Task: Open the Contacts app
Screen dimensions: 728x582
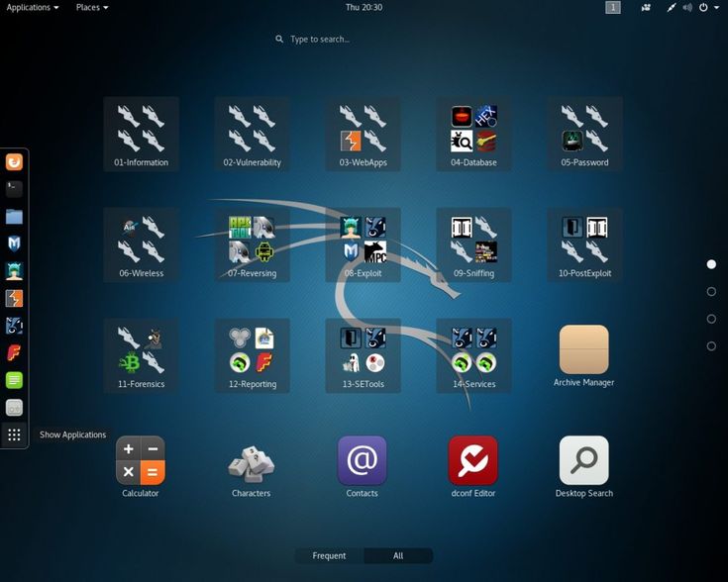Action: [363, 466]
